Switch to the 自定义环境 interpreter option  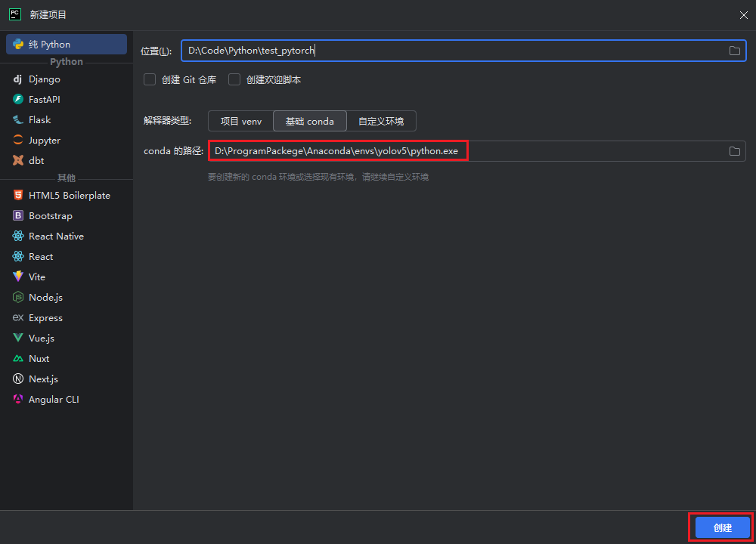pyautogui.click(x=381, y=121)
